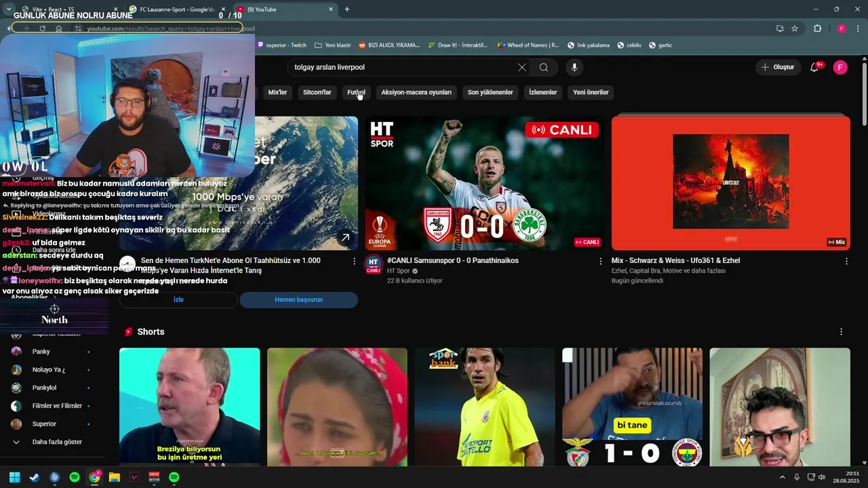The width and height of the screenshot is (868, 488).
Task: Open File Explorer from the taskbar
Action: 114,477
